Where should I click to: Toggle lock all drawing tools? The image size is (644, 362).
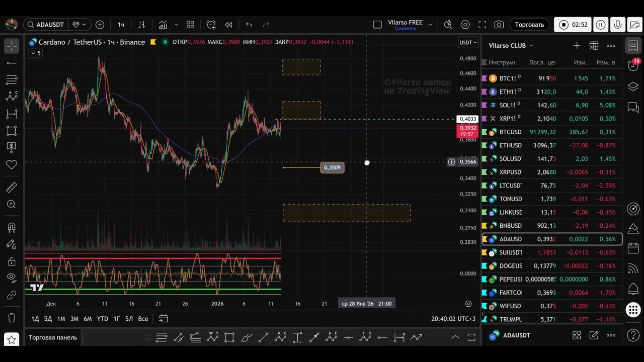(x=12, y=261)
